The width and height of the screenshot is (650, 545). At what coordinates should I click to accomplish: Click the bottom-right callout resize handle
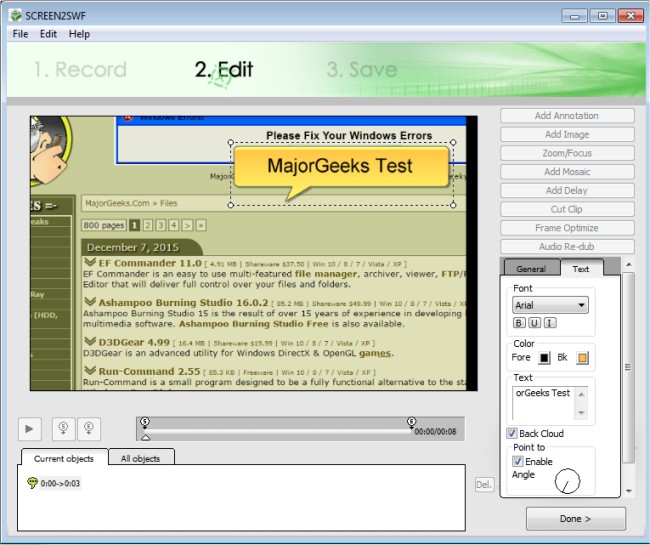click(x=453, y=205)
